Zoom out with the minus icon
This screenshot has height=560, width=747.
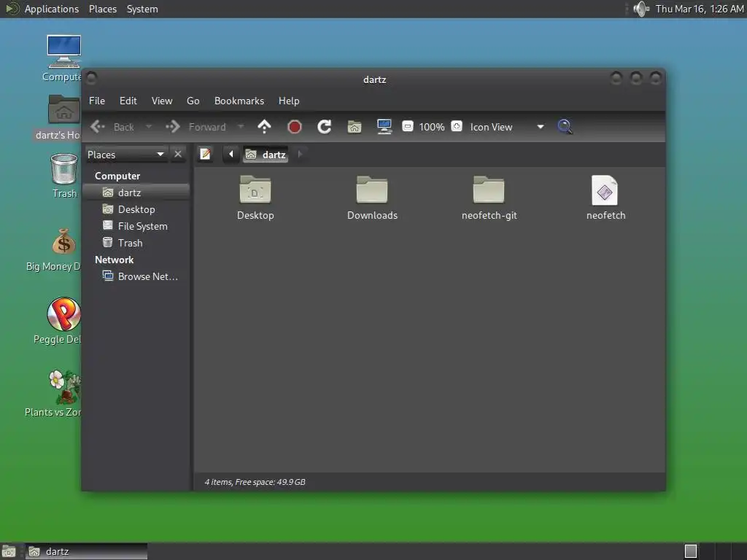pos(407,126)
